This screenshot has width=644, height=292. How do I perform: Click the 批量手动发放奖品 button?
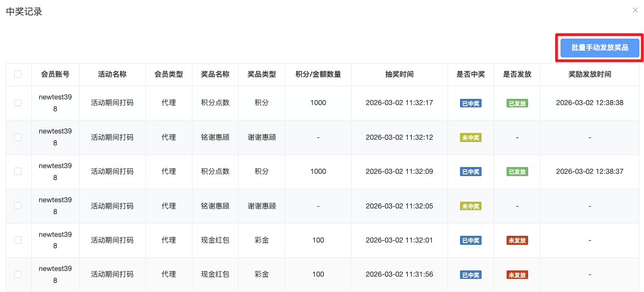click(x=599, y=48)
